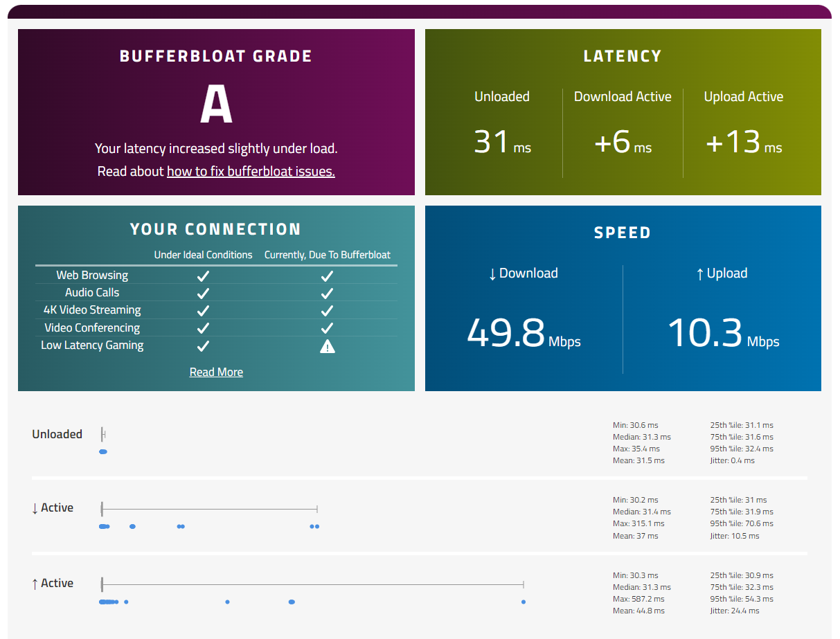Open the how to fix bufferbloat issues link

coord(251,171)
